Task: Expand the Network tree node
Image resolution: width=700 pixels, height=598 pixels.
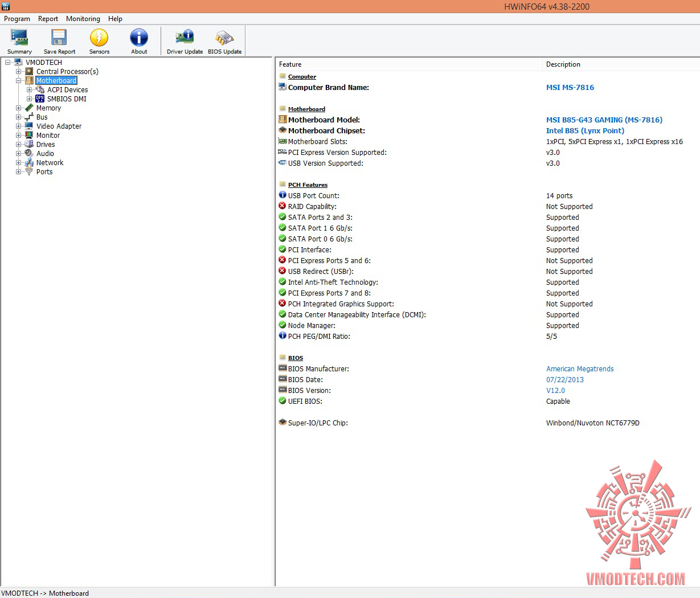Action: (18, 163)
